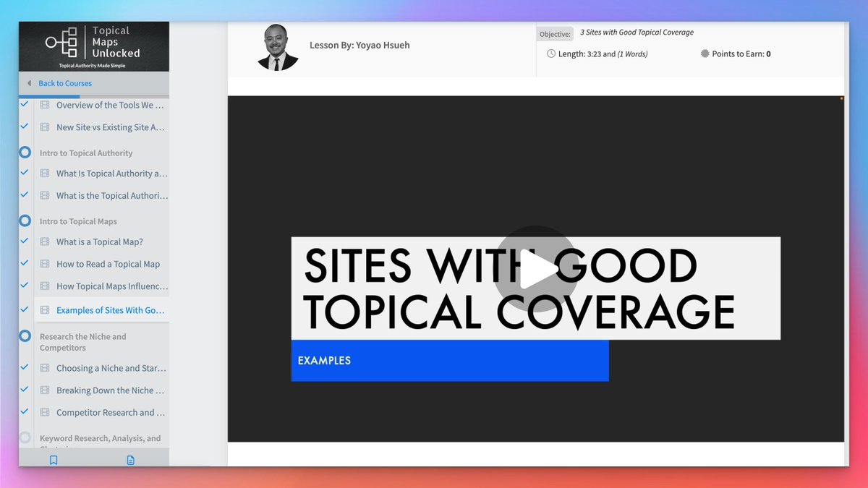Toggle completion check for How to Read a Topical Map
This screenshot has width=868, height=488.
pos(25,264)
